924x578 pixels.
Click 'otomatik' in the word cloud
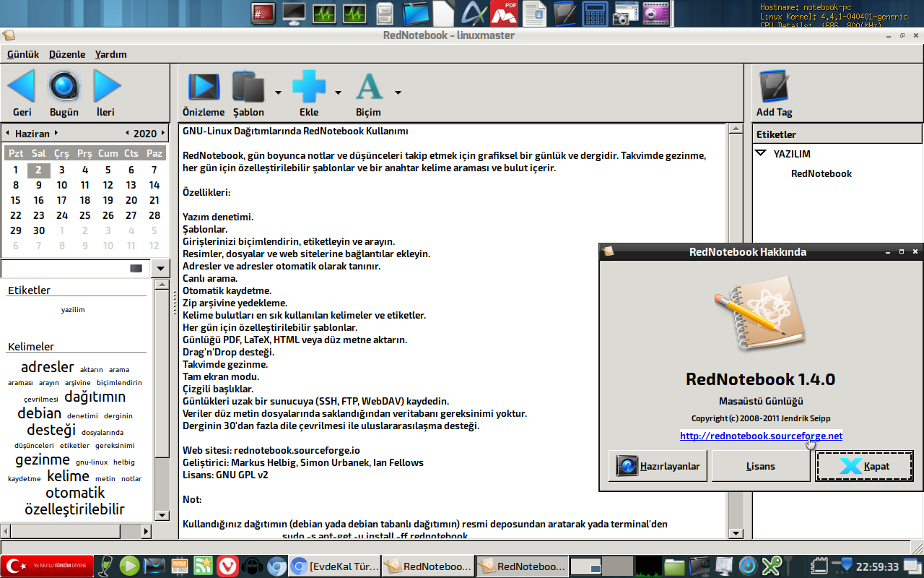pyautogui.click(x=75, y=493)
